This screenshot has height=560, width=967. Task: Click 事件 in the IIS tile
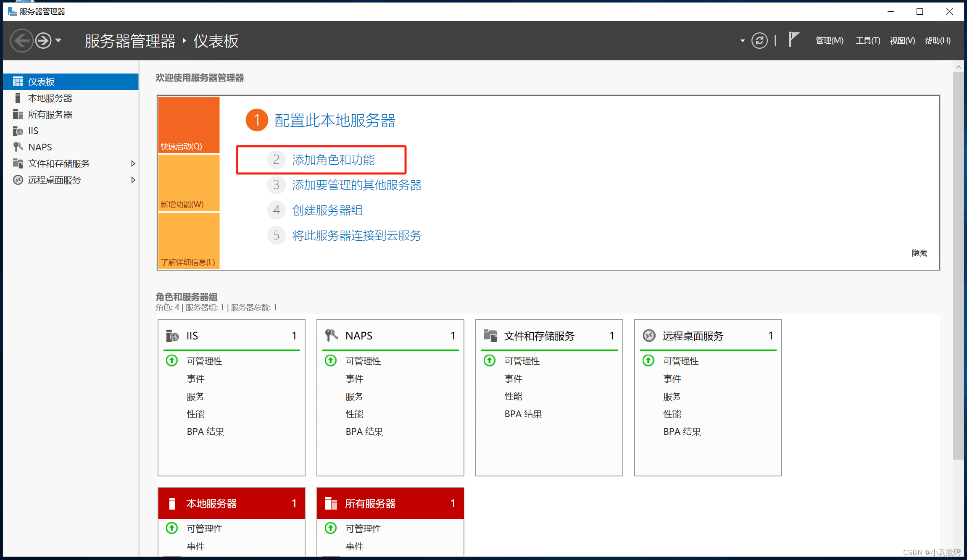coord(195,379)
